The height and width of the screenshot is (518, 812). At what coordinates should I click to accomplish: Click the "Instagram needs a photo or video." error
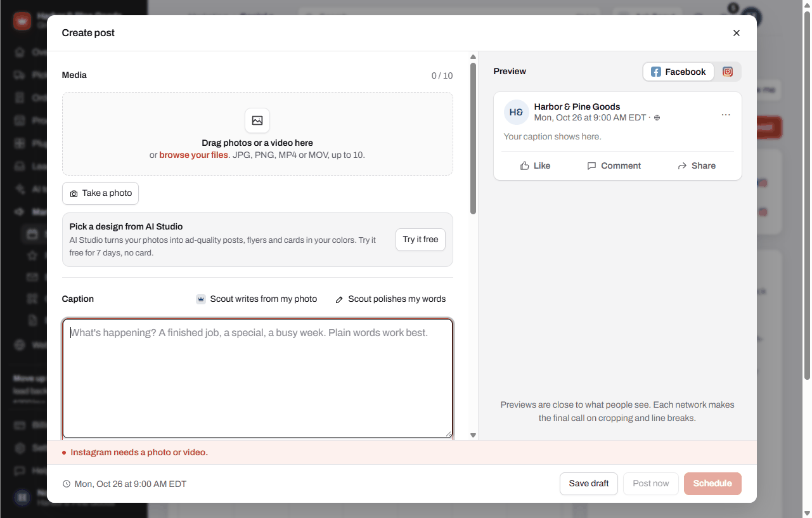coord(139,453)
